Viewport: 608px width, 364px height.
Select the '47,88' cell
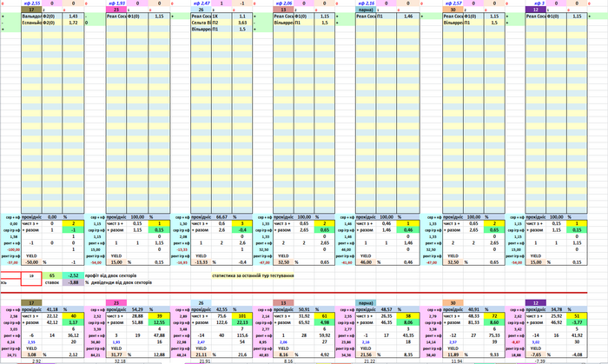click(x=159, y=335)
